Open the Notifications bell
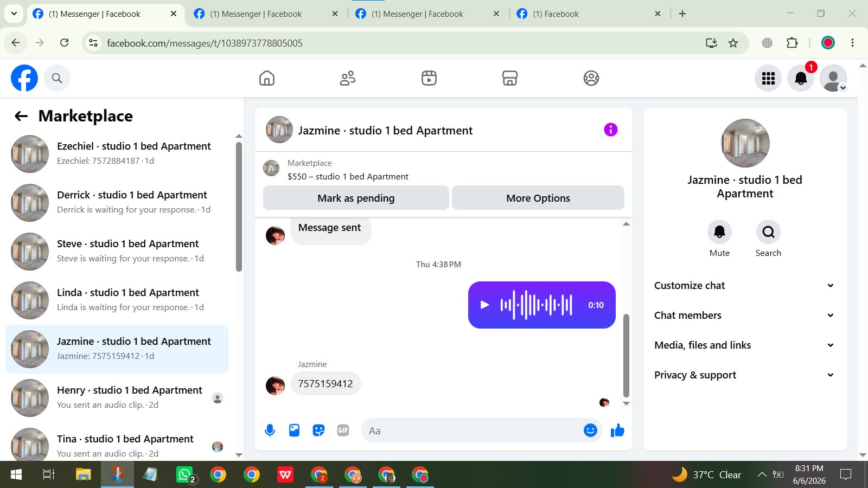 pyautogui.click(x=801, y=78)
